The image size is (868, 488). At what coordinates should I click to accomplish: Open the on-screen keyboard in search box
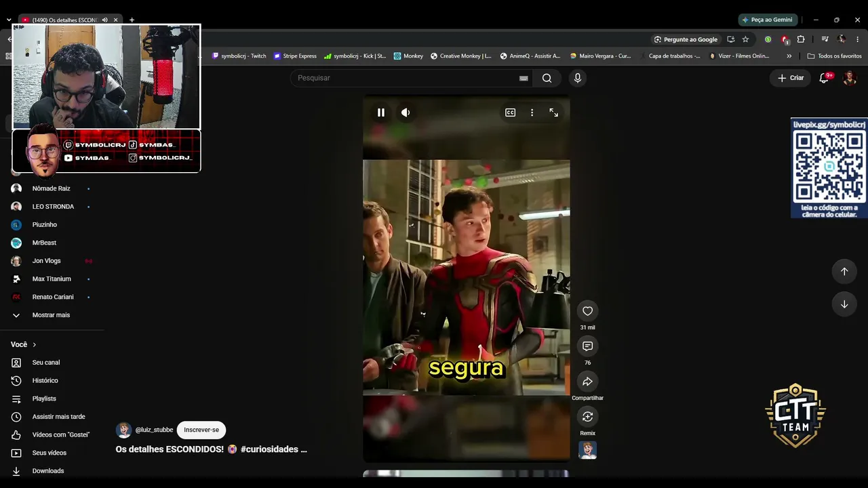(524, 78)
